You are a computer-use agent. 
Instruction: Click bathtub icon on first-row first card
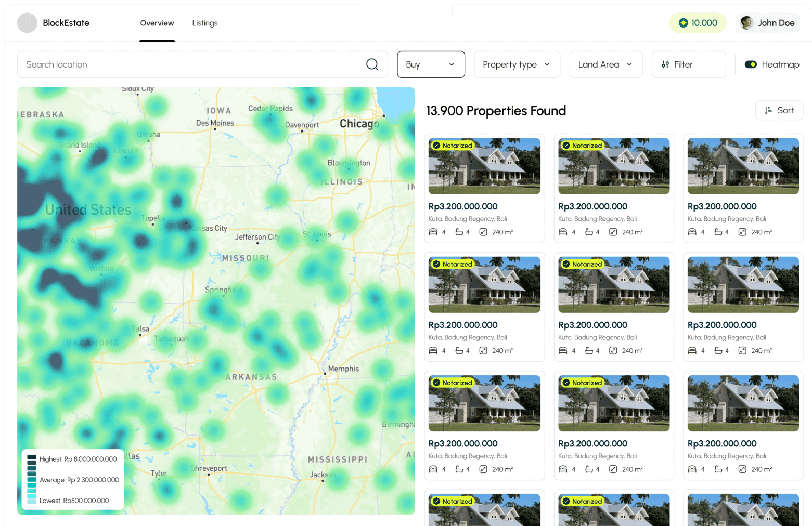tap(459, 232)
